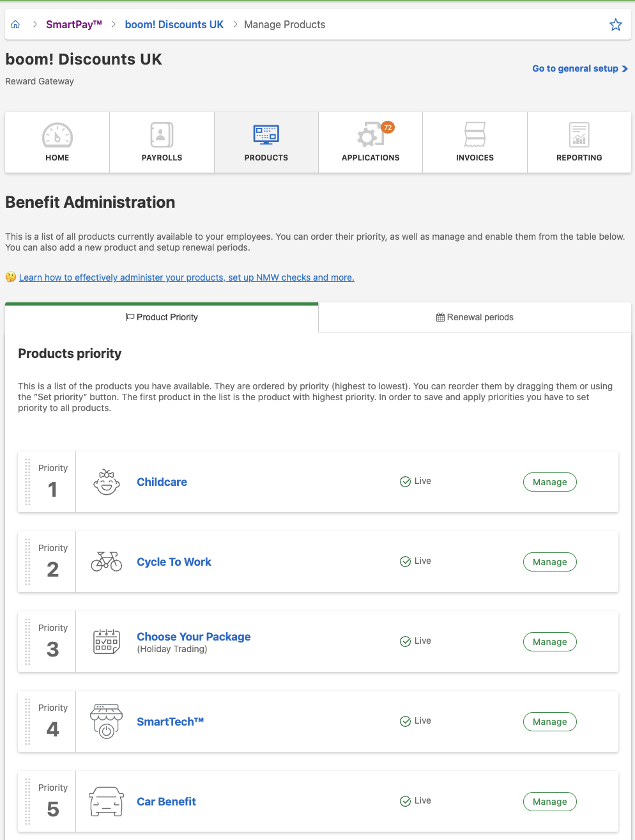Select the Payrolls navigation icon

161,135
